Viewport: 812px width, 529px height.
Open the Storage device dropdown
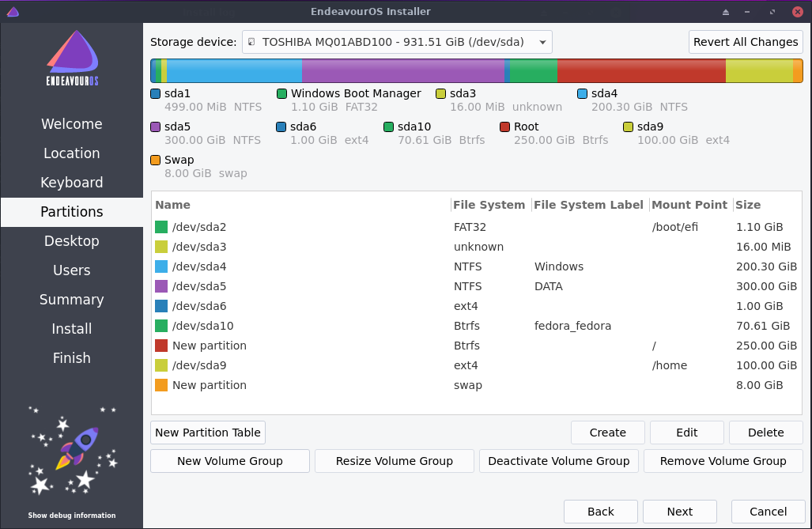[x=397, y=42]
